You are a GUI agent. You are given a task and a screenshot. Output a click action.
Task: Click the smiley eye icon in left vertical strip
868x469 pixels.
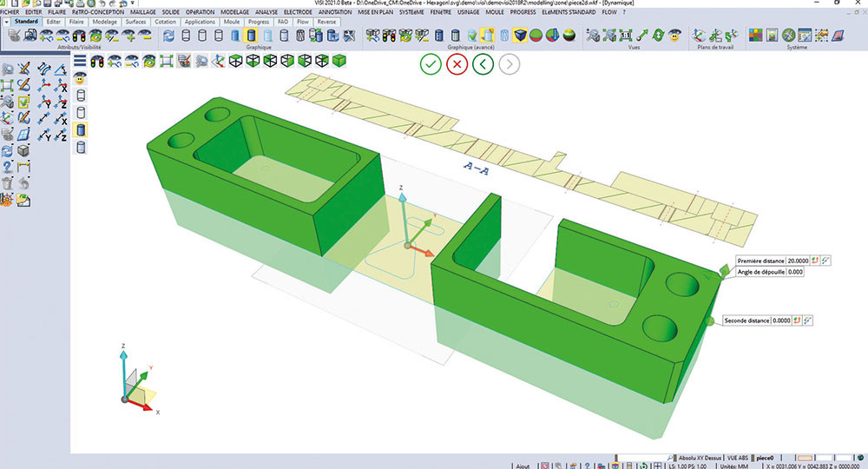coord(81,78)
